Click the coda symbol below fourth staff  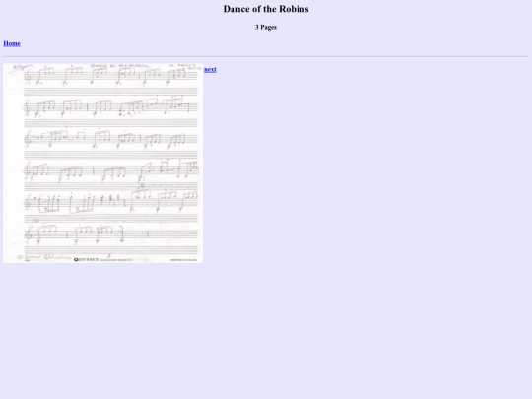coord(142,185)
